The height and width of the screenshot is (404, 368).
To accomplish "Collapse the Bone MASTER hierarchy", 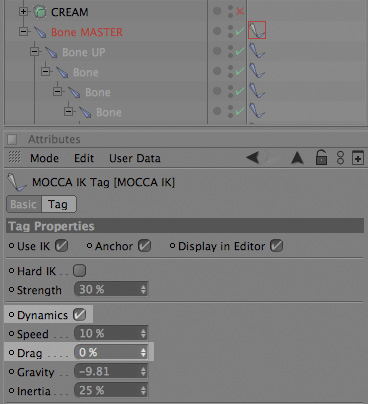I will pyautogui.click(x=23, y=32).
